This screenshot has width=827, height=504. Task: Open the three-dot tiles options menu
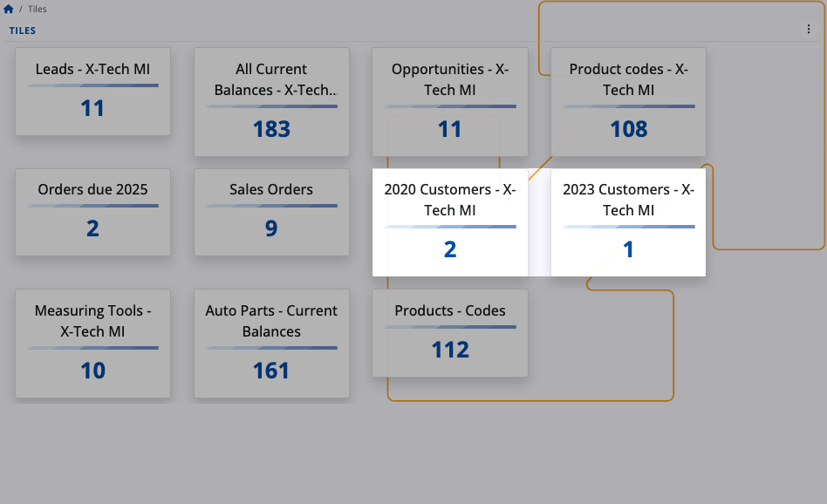coord(809,30)
